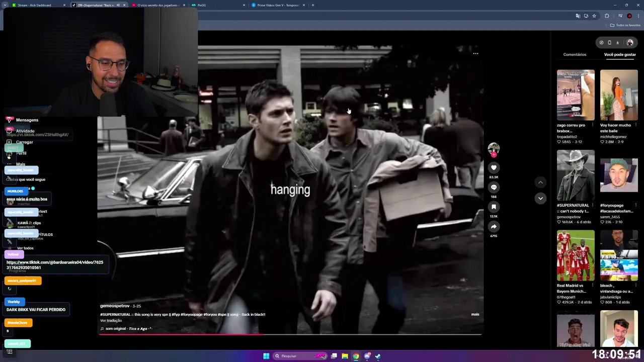Seek video using the red progress bar
This screenshot has height=362, width=644.
point(290,334)
